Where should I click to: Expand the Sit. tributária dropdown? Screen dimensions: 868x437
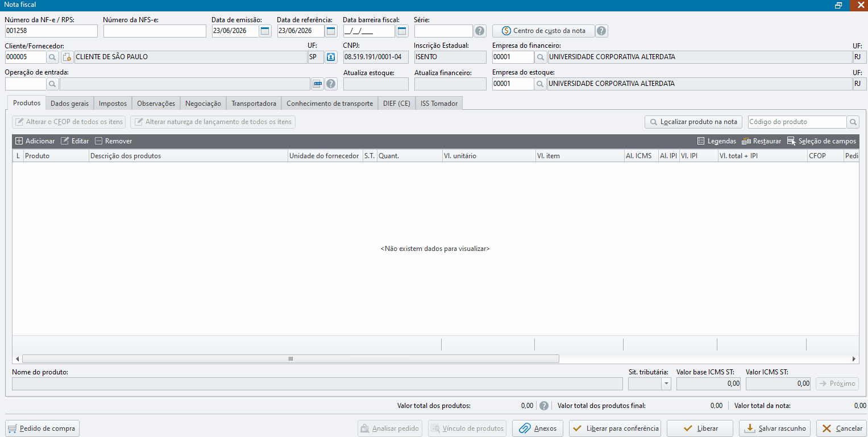666,384
